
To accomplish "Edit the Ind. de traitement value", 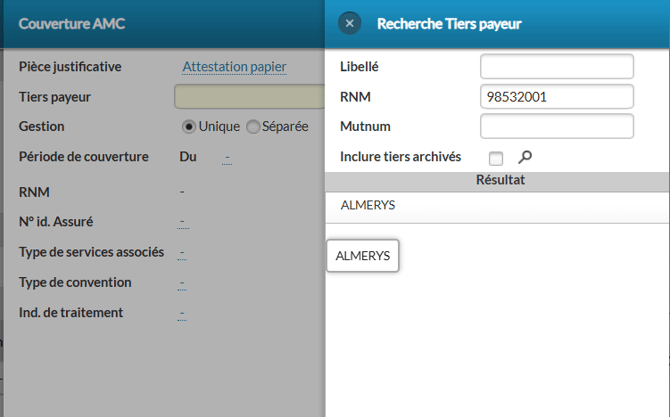I will 182,313.
